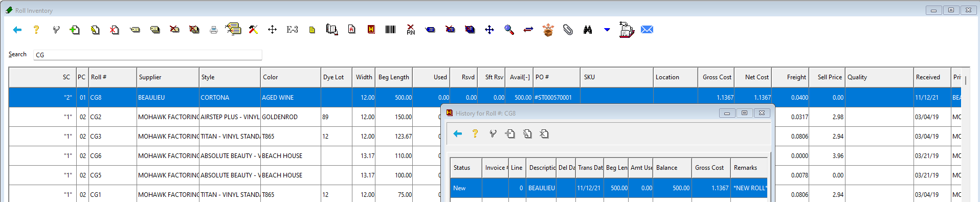Go back in the History for Roll window
This screenshot has height=202, width=980.
(x=458, y=134)
